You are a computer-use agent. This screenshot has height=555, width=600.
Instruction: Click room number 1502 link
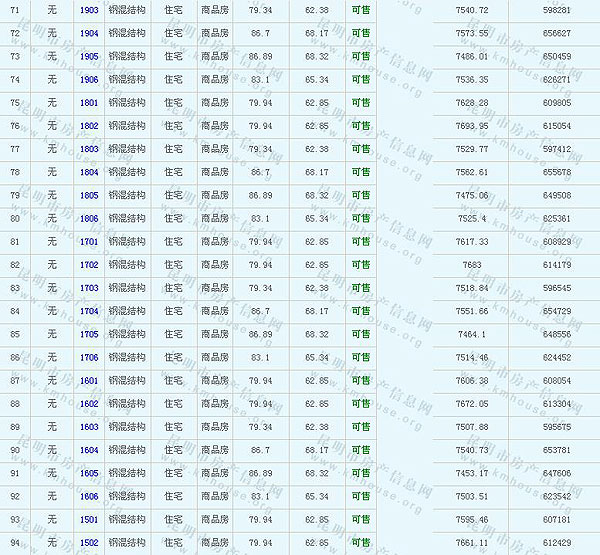89,542
